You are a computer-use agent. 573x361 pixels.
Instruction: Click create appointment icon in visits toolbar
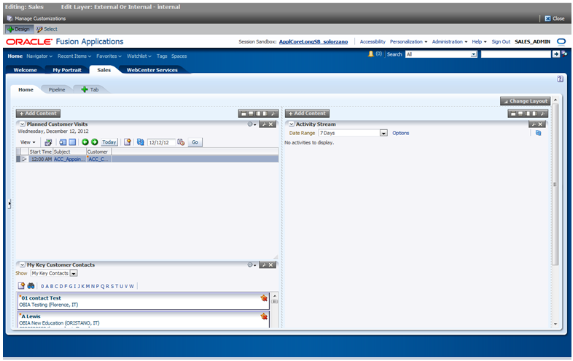[x=127, y=142]
